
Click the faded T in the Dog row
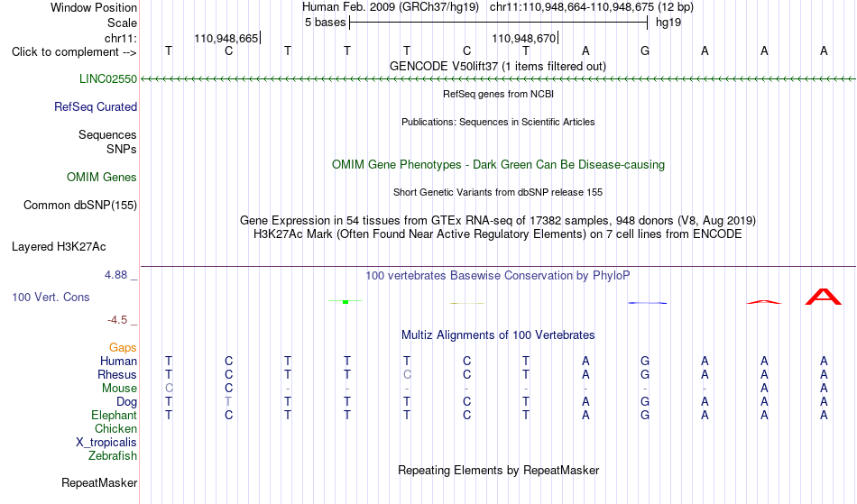coord(228,402)
